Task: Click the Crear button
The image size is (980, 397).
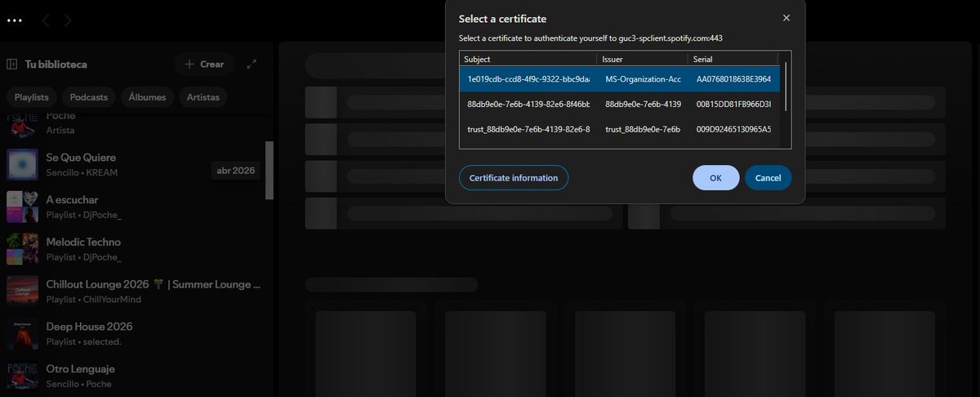Action: pyautogui.click(x=204, y=64)
